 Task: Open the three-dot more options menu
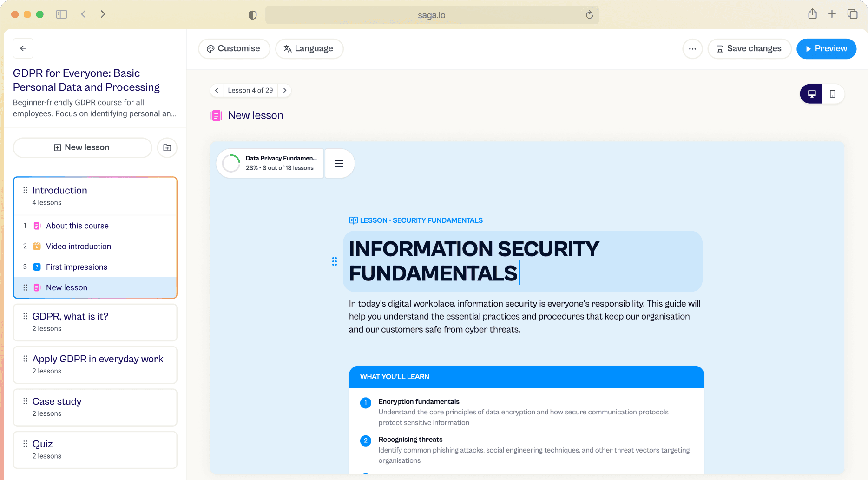[x=692, y=49]
